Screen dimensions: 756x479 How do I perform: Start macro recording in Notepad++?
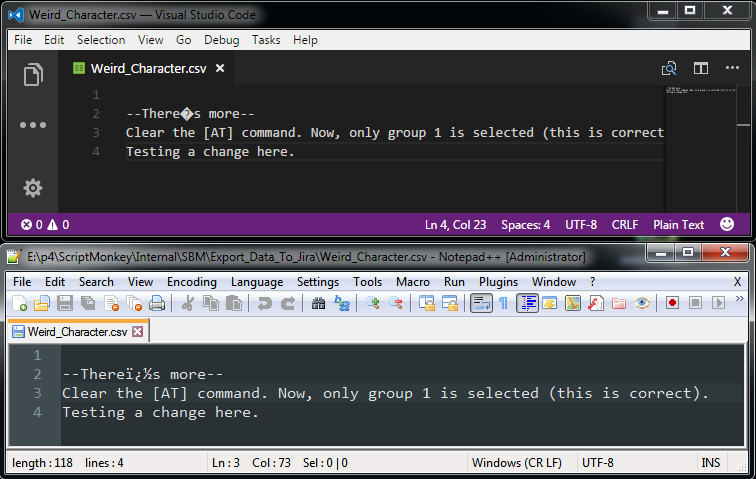point(672,303)
